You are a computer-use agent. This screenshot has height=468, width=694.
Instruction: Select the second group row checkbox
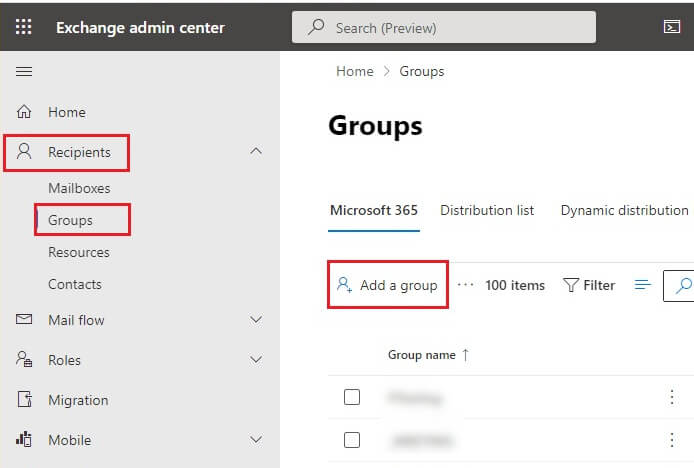tap(352, 439)
